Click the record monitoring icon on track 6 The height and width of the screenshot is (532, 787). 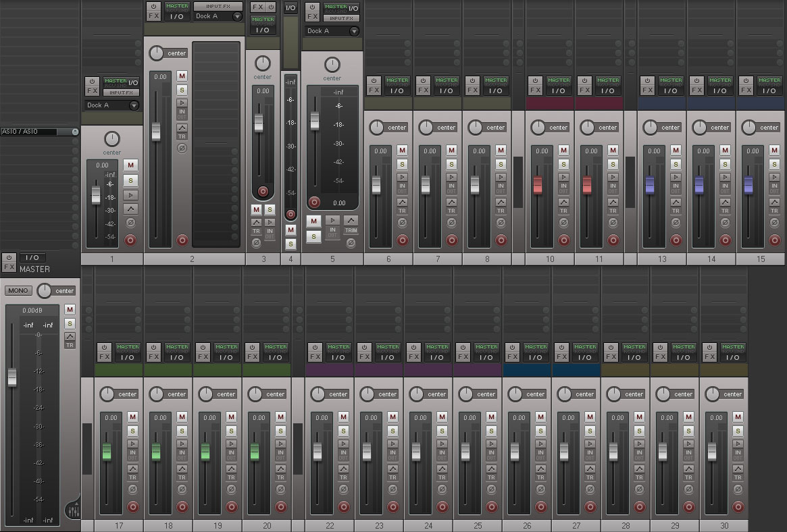pos(403,177)
